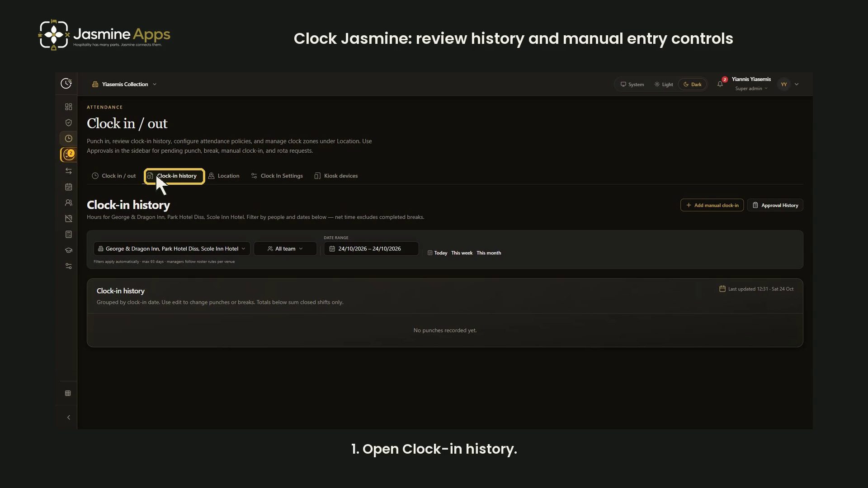The height and width of the screenshot is (488, 868).
Task: Click the Clock Jasmine logo icon
Action: pyautogui.click(x=66, y=83)
